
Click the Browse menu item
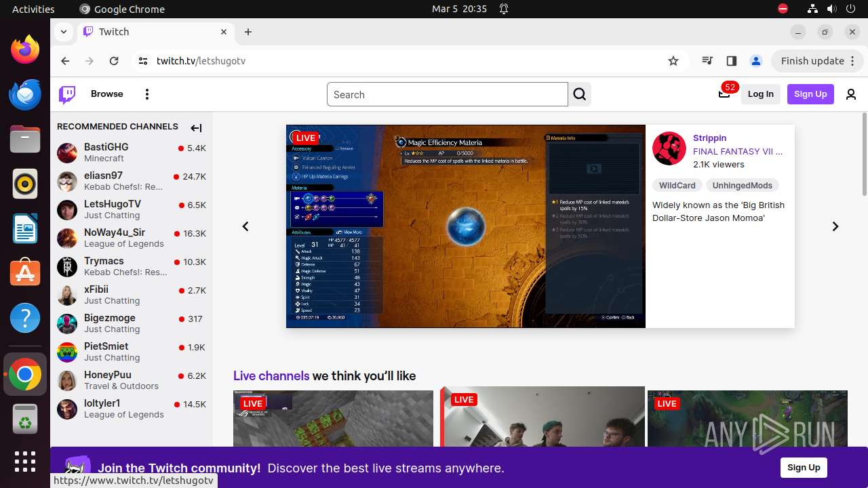point(107,94)
